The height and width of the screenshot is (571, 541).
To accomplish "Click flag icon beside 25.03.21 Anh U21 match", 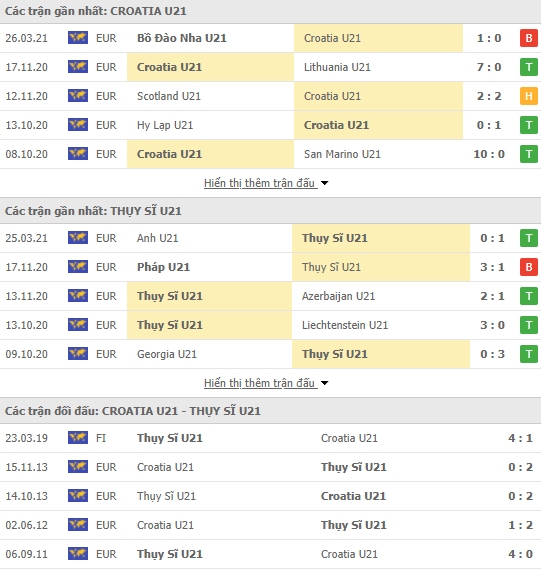I will [78, 238].
